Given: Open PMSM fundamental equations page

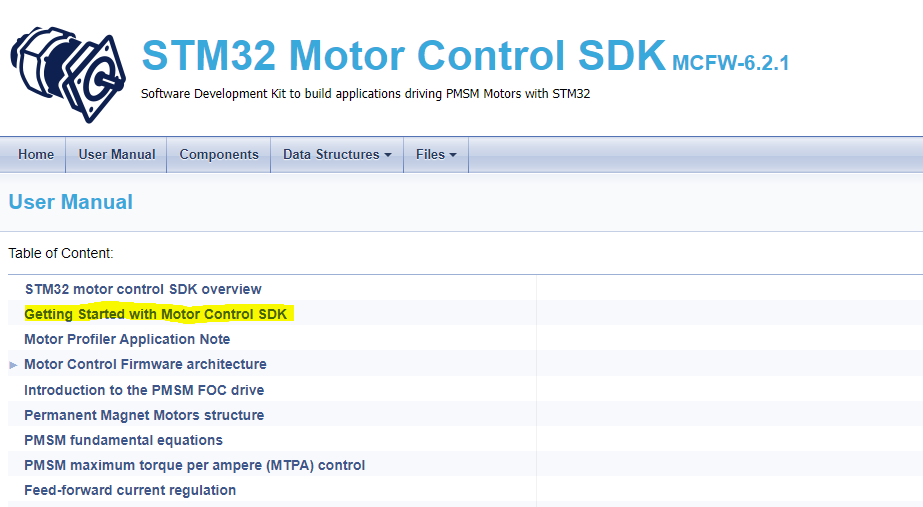Looking at the screenshot, I should tap(124, 440).
